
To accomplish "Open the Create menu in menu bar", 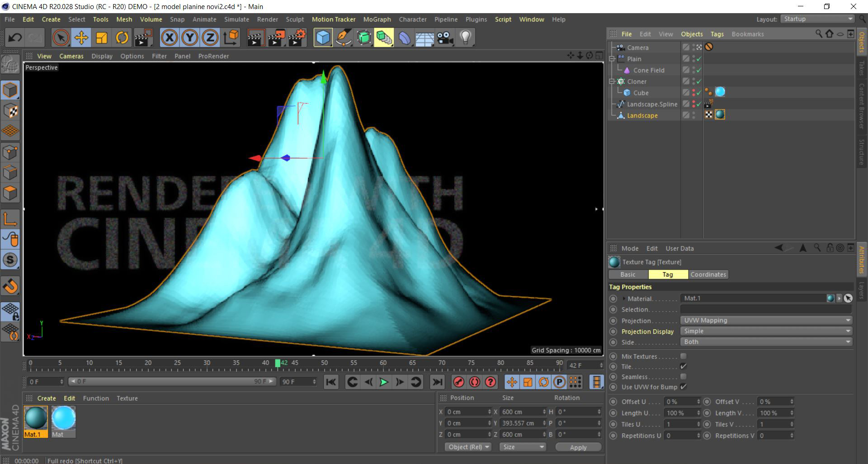I will point(51,19).
